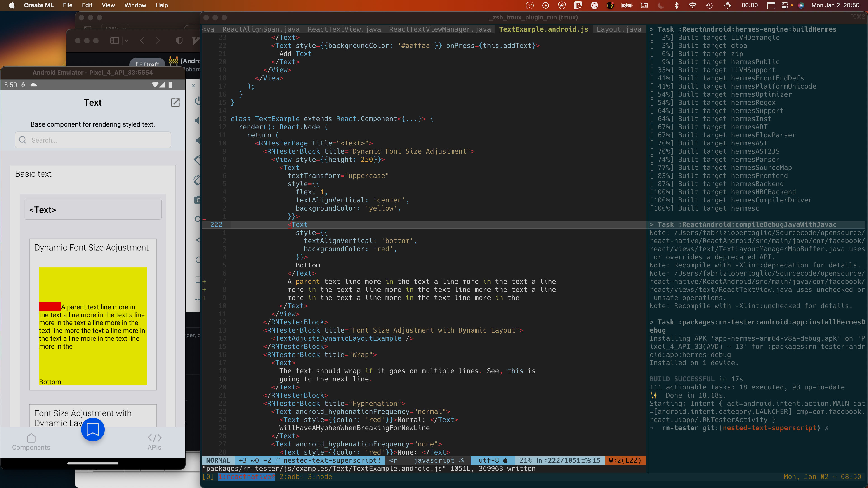Viewport: 868px width, 488px height.
Task: Expand the sidebar dropdown chevron in toolbar
Action: click(127, 40)
